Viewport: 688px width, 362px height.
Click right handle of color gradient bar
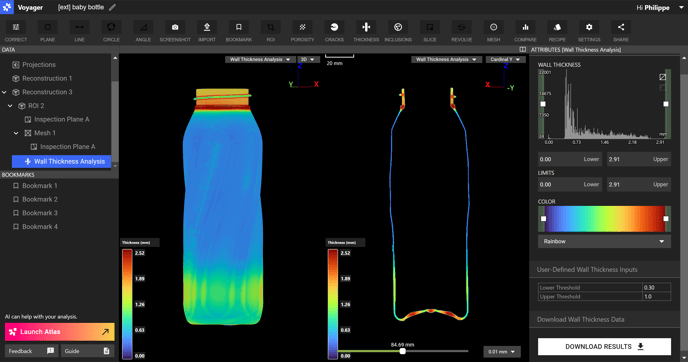click(666, 219)
